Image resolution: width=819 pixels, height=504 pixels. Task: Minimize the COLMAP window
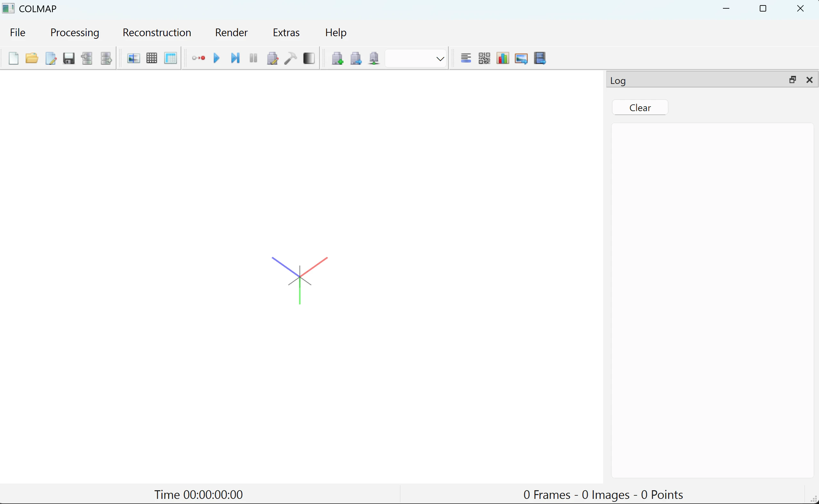726,9
